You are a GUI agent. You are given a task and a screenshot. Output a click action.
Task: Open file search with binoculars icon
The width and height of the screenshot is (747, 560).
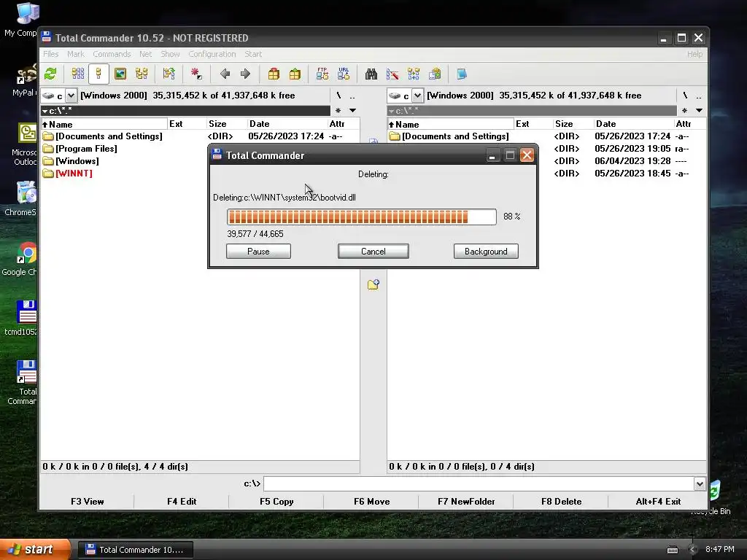[371, 74]
